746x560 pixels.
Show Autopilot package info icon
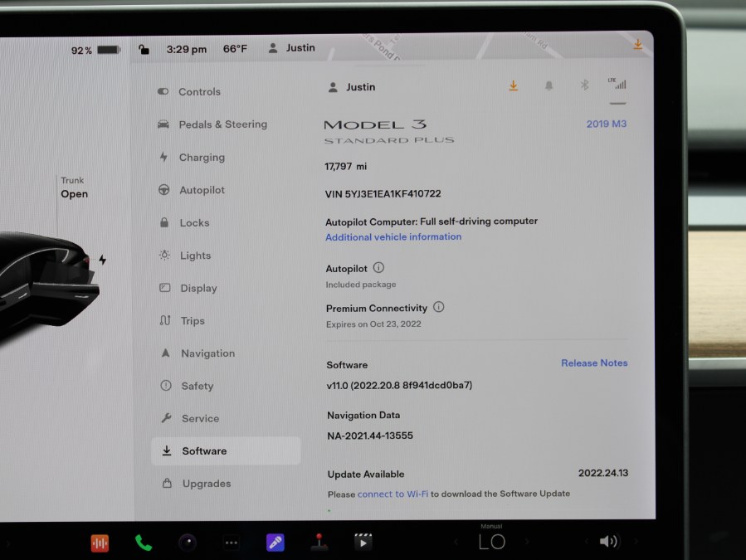click(378, 267)
